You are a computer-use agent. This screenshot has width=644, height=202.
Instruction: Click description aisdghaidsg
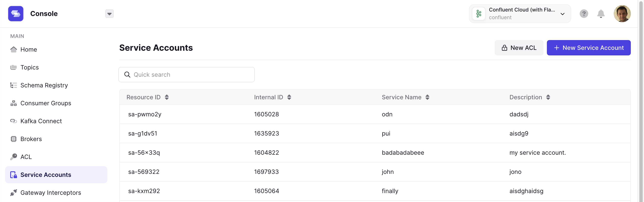pyautogui.click(x=526, y=191)
